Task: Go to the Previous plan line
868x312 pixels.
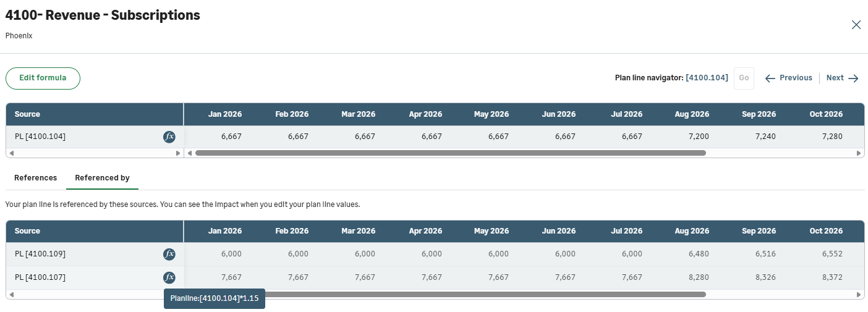Action: pyautogui.click(x=788, y=78)
